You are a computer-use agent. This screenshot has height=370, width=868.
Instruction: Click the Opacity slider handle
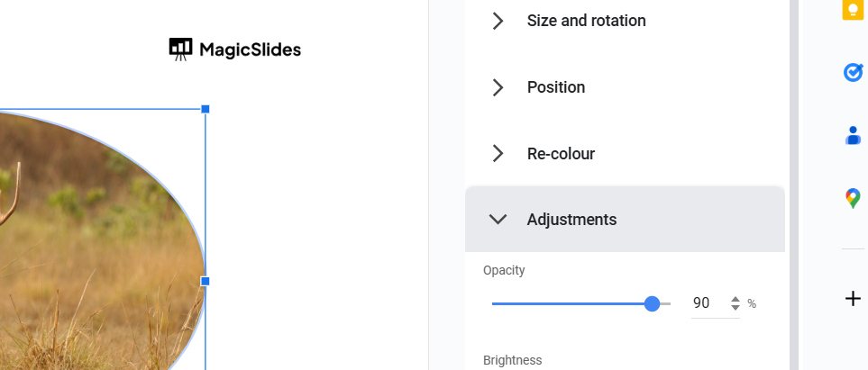(x=653, y=303)
